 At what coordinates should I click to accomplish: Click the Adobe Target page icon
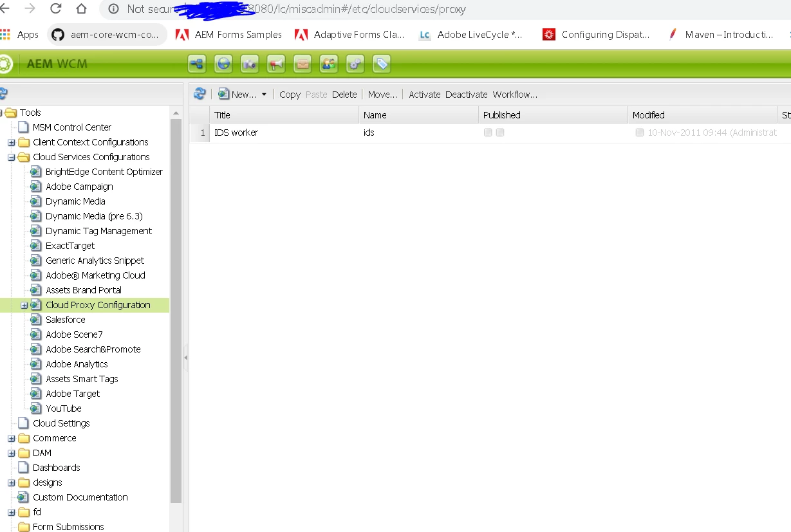point(36,394)
